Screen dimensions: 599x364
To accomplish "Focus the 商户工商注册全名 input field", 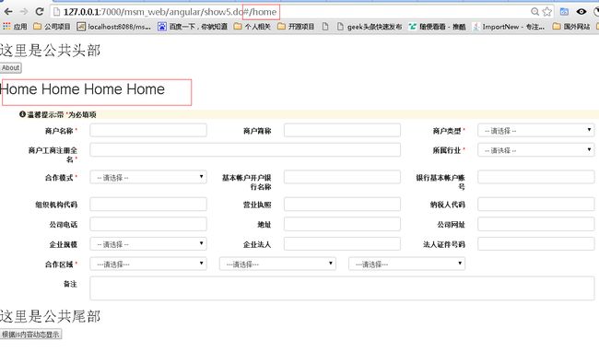I will tap(245, 149).
